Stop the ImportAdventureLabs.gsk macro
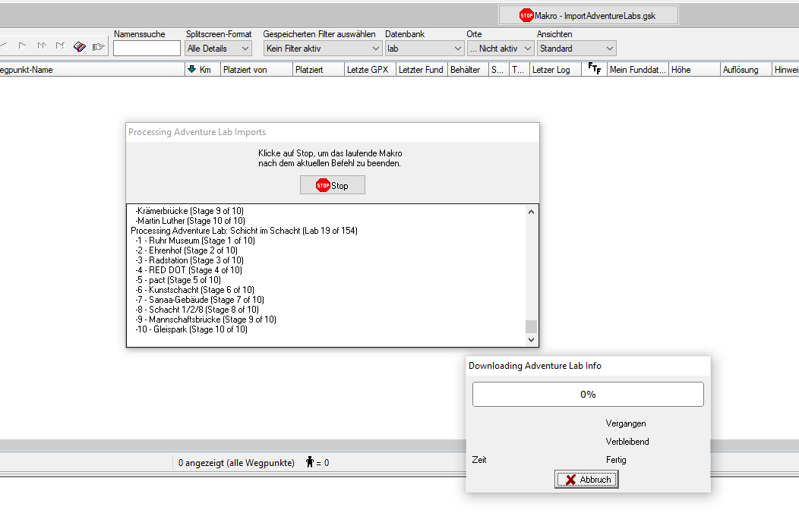This screenshot has height=532, width=799. 588,15
